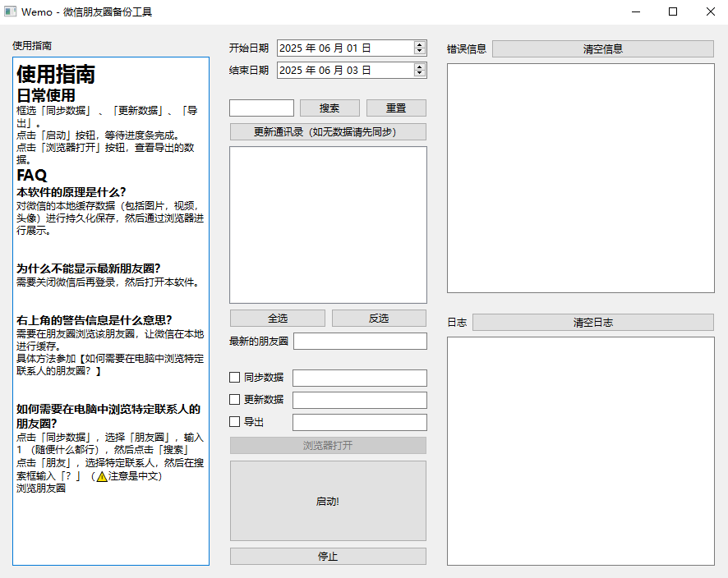Click the 为什么不能显示最新朋友圈? question
Viewport: 728px width, 578px height.
88,268
